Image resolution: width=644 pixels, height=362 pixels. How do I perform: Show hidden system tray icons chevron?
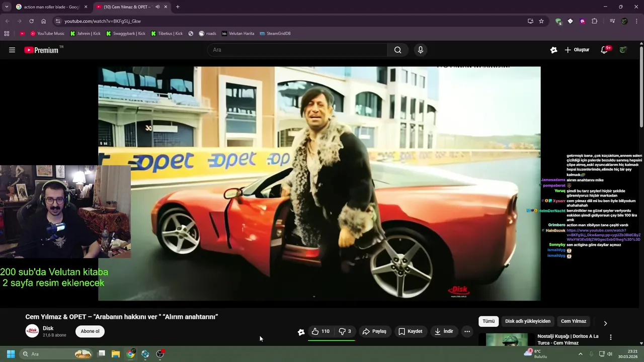point(580,354)
